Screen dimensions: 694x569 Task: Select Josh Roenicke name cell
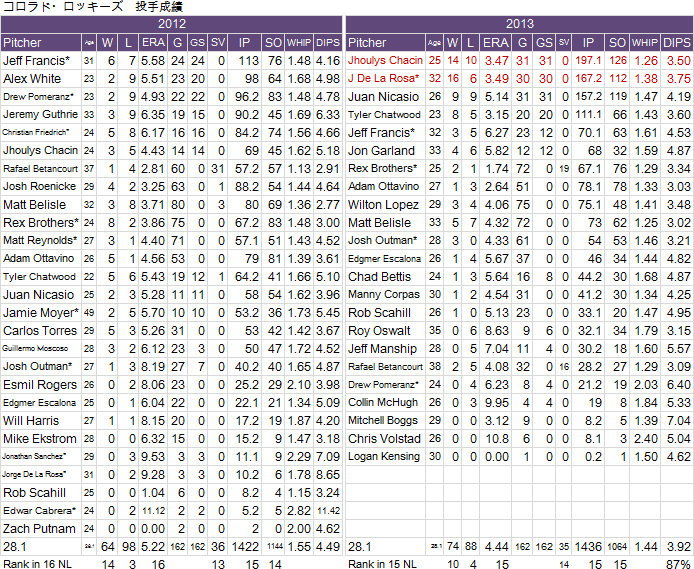click(39, 186)
